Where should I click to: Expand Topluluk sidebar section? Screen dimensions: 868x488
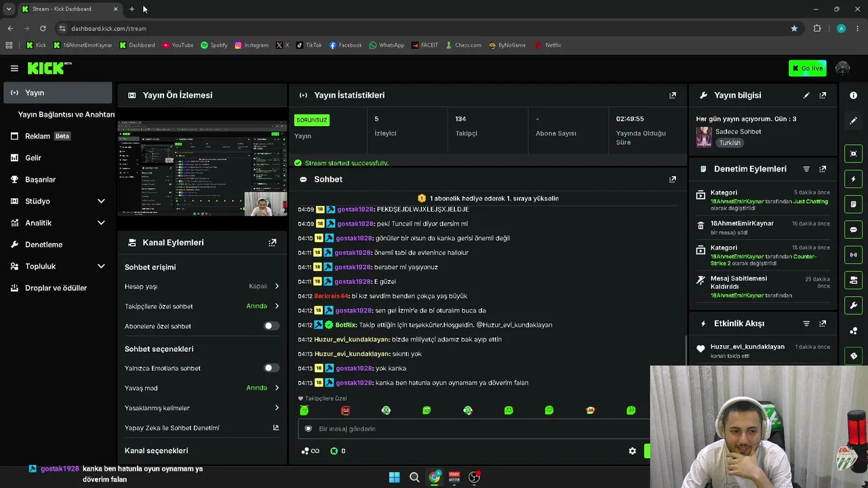click(x=101, y=266)
